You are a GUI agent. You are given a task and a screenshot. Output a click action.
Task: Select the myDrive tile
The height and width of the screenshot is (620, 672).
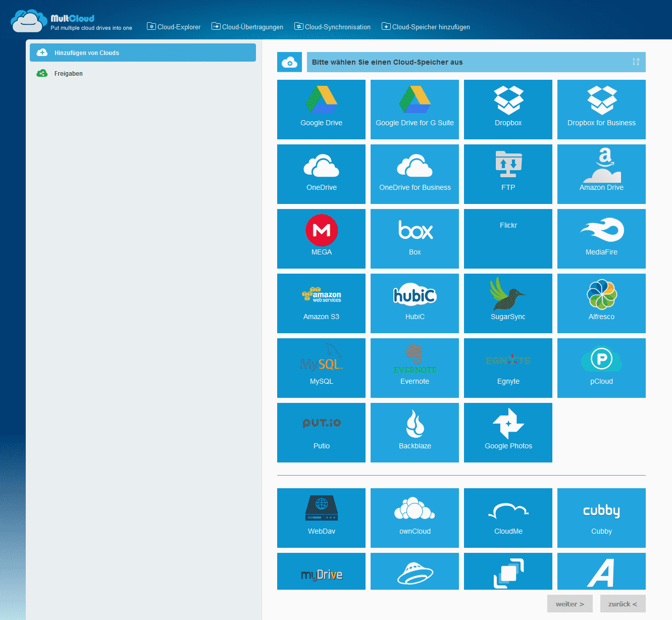click(x=321, y=571)
